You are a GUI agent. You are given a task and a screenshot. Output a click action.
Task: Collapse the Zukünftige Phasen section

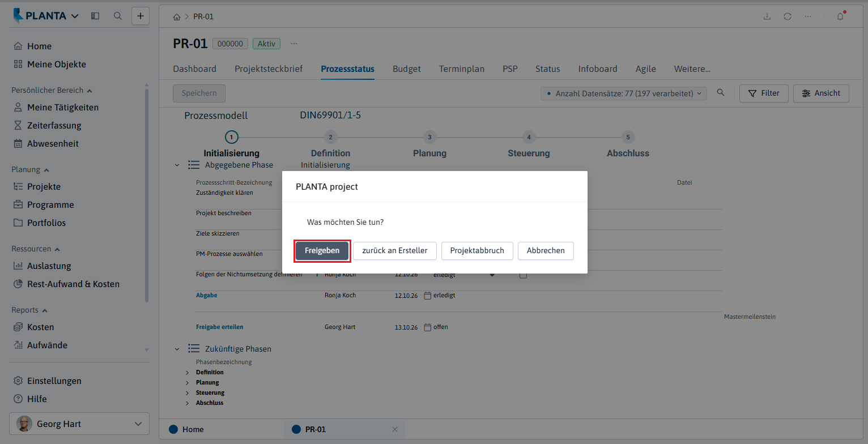177,349
